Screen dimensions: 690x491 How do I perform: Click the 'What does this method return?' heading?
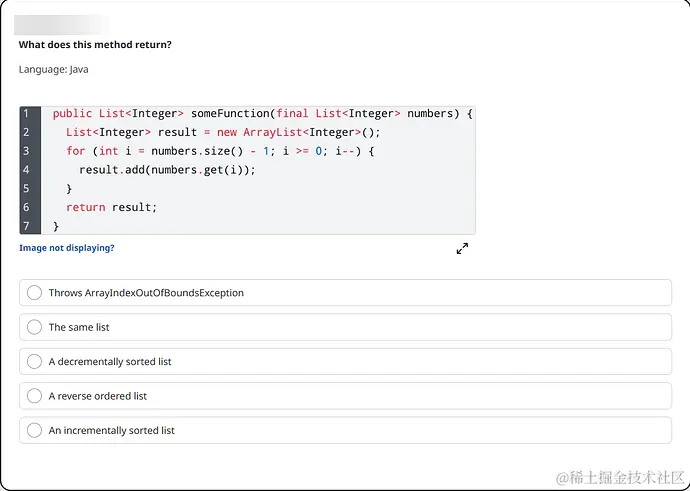95,44
